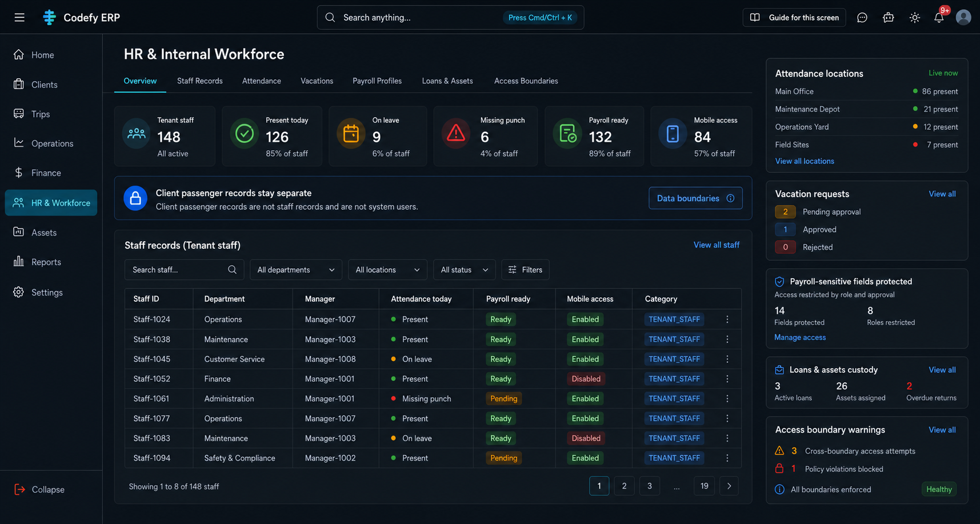The height and width of the screenshot is (524, 980).
Task: Open the hamburger menu icon
Action: tap(19, 18)
